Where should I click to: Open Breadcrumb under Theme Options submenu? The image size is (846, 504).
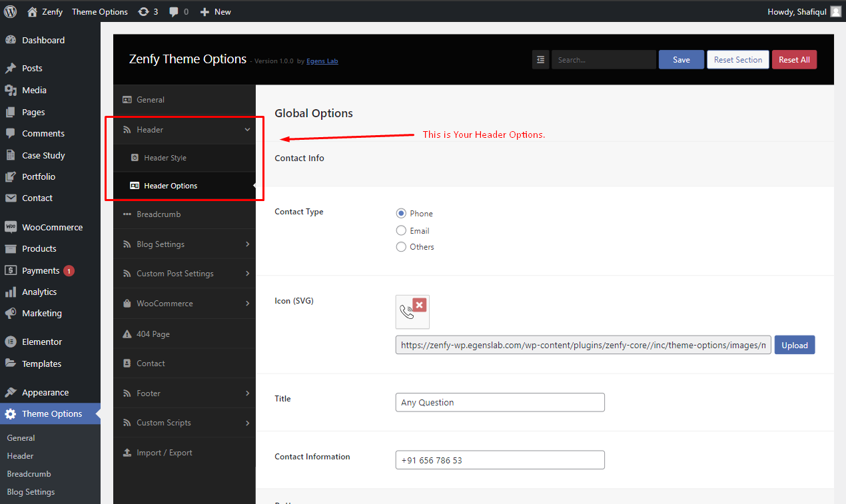pos(29,474)
